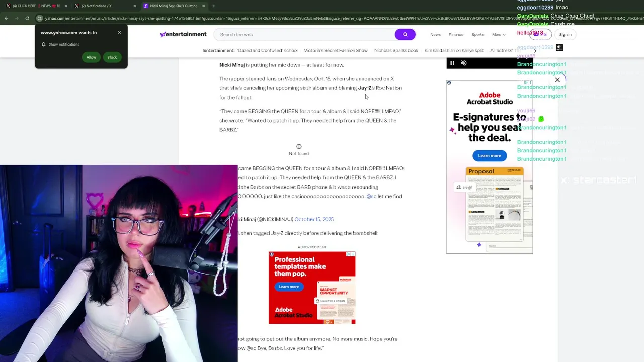
Task: Open 'Kim Kardashian on Kanye split' trending topic
Action: 454,50
